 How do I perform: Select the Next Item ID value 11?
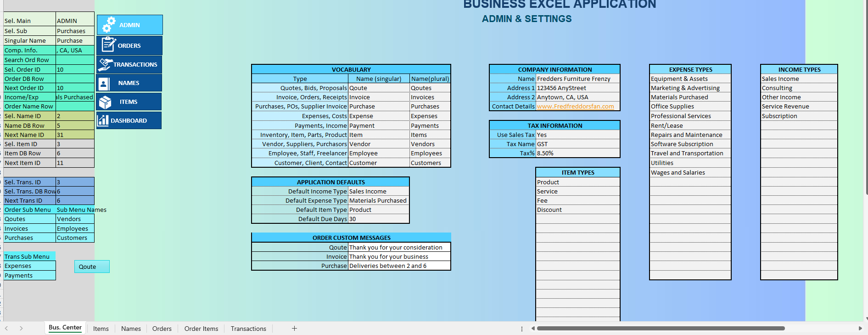pos(75,163)
